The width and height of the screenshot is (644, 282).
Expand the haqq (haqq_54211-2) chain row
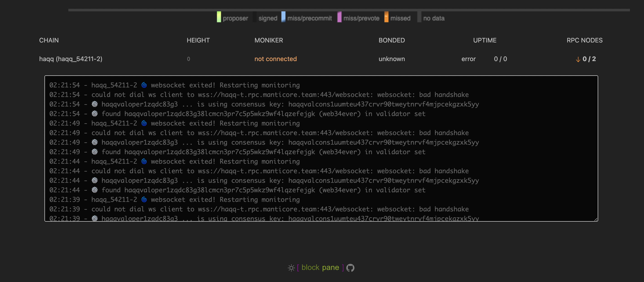(71, 59)
